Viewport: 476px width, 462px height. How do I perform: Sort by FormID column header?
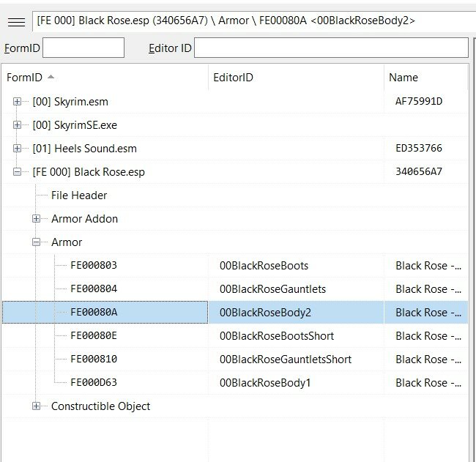pyautogui.click(x=105, y=78)
